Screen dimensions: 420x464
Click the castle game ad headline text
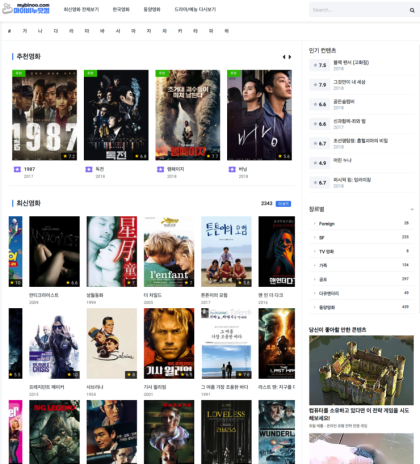tap(359, 414)
